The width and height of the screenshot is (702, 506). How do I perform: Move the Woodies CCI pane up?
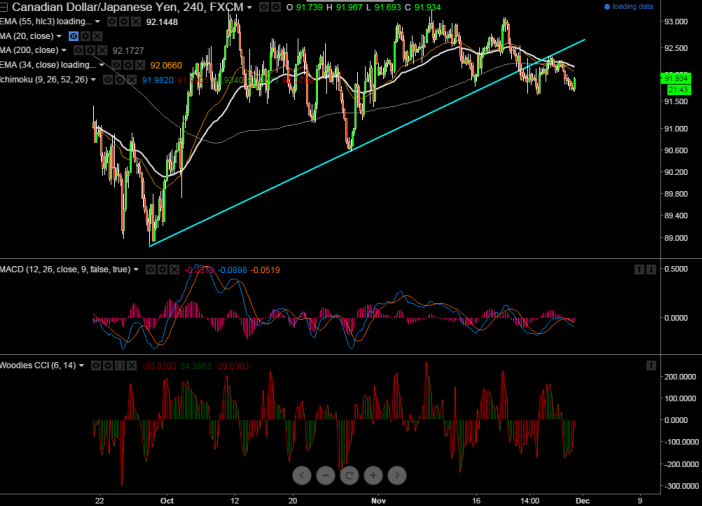[651, 366]
